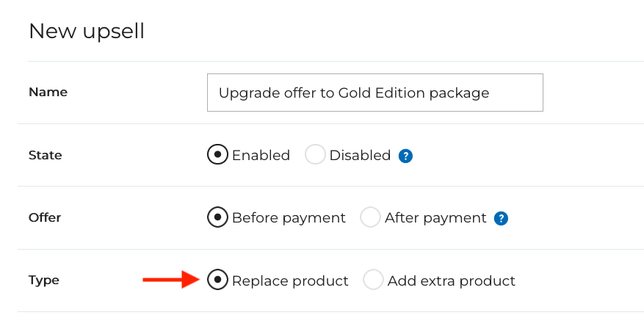Select the Add extra product radio button

click(x=373, y=280)
